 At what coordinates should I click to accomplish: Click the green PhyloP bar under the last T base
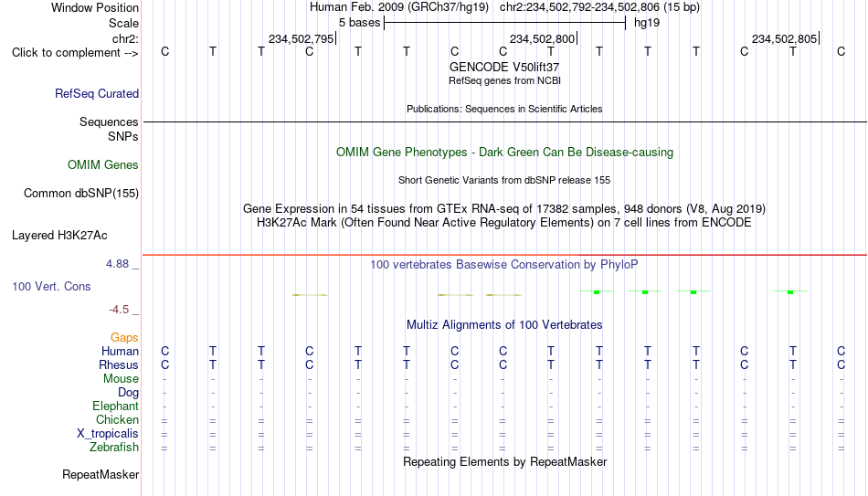[790, 291]
